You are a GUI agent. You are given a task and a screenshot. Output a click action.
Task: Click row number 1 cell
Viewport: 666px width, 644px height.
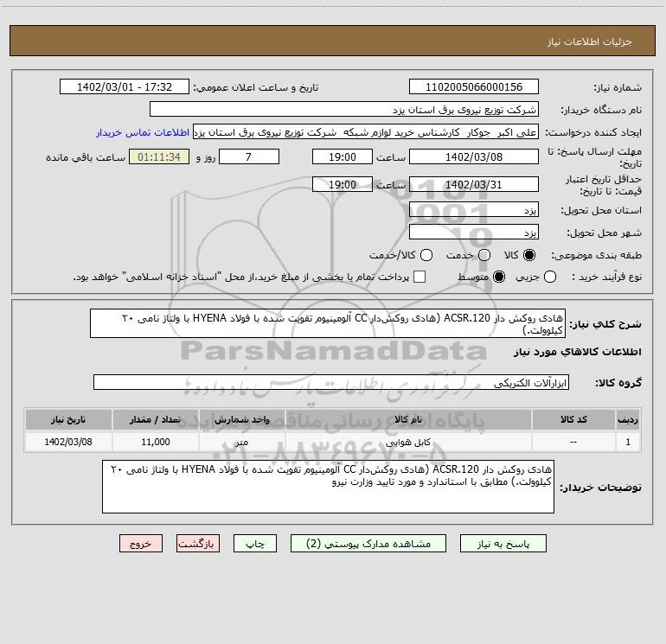628,442
